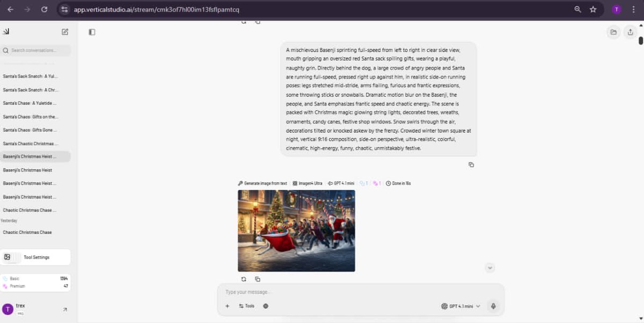
Task: Bookmark this page with the star icon
Action: click(x=593, y=9)
